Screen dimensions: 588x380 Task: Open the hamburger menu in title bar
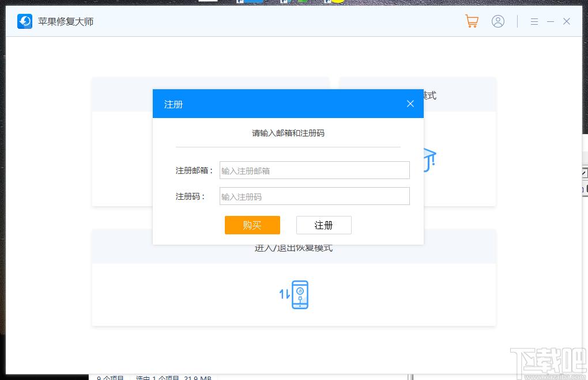click(534, 21)
